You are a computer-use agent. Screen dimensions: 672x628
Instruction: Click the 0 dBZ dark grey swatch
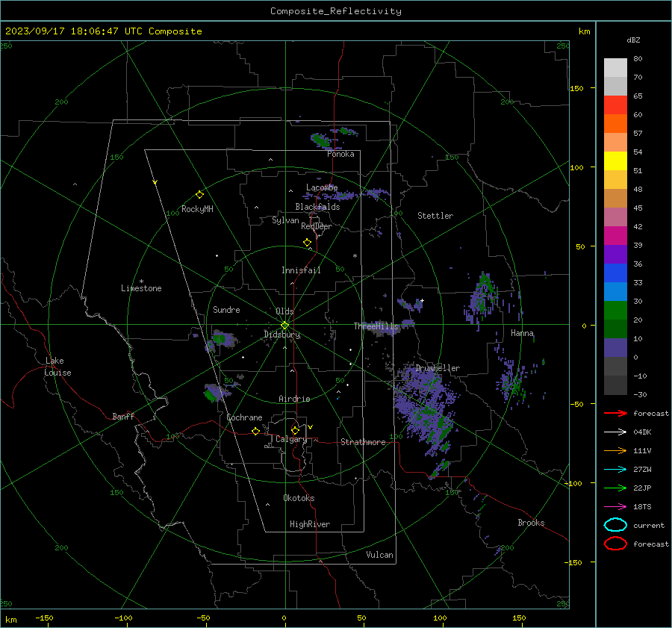615,366
